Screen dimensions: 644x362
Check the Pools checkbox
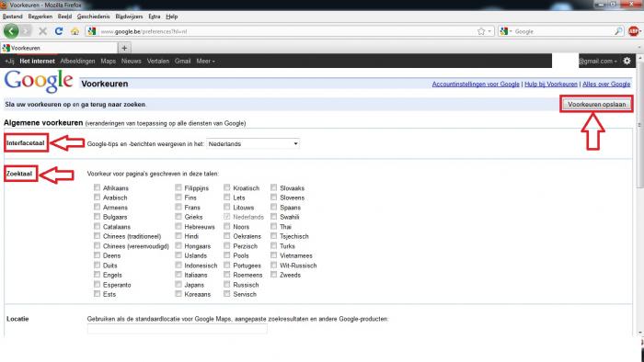[227, 255]
